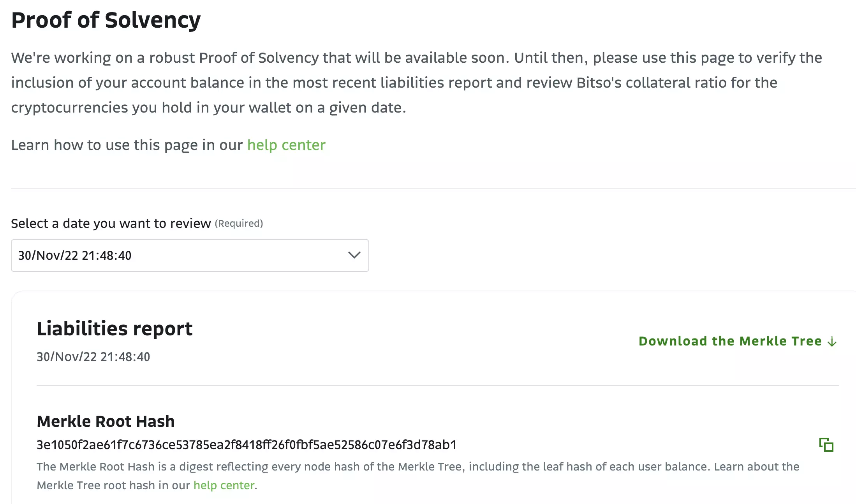Copy the Merkle Root Hash value
856x504 pixels.
point(826,445)
